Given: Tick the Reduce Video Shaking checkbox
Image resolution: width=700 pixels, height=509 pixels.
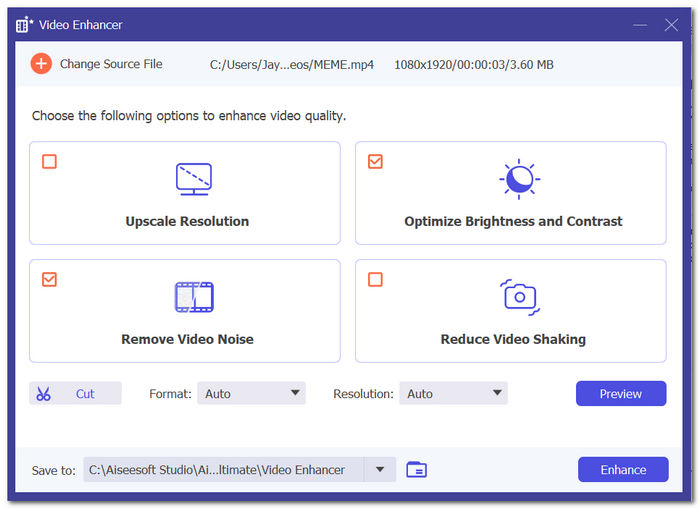Looking at the screenshot, I should pos(375,279).
